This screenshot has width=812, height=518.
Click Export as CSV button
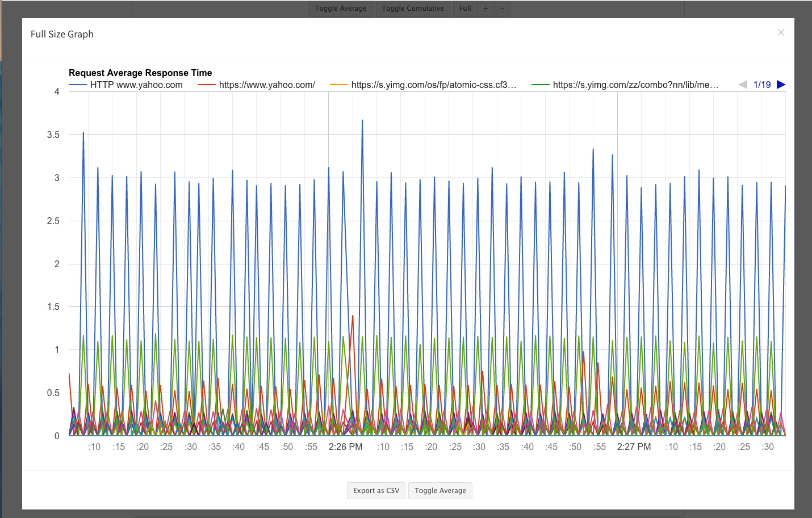pyautogui.click(x=376, y=491)
